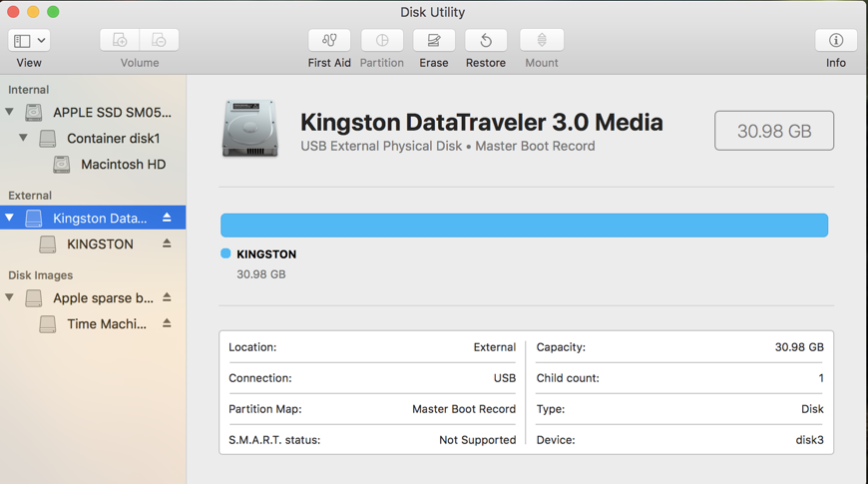Image resolution: width=868 pixels, height=484 pixels.
Task: Click the Not Supported S.M.A.R.T. value
Action: tap(478, 440)
